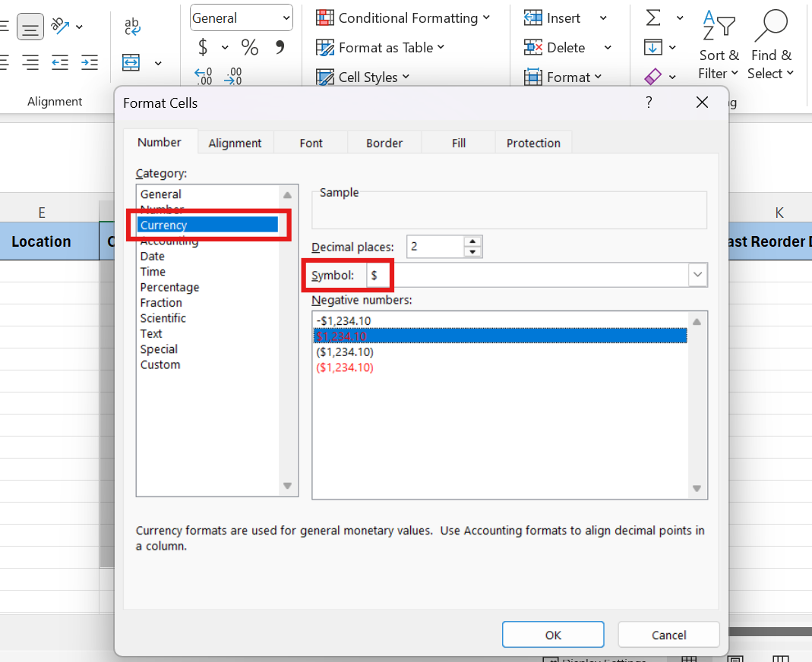Screen dimensions: 812x662
Task: Select Accounting in the Category list
Action: (x=169, y=241)
